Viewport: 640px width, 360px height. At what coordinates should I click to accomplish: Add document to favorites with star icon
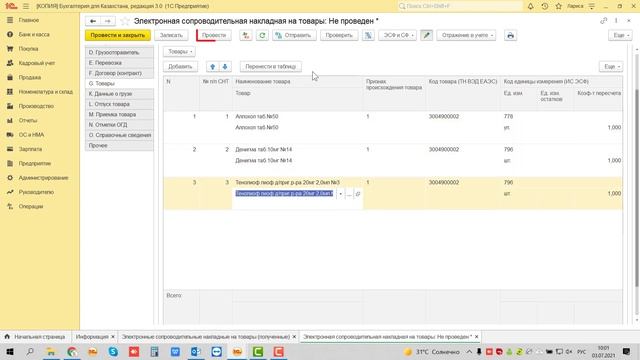[x=125, y=21]
